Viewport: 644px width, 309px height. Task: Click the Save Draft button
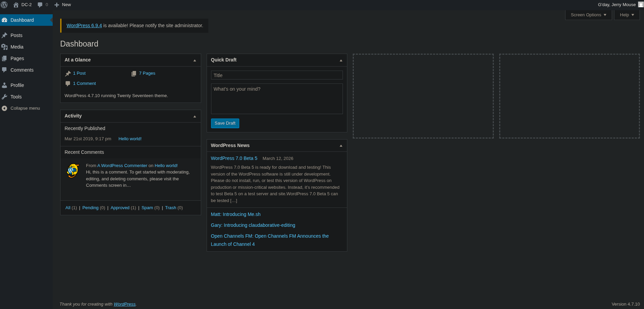pos(225,123)
